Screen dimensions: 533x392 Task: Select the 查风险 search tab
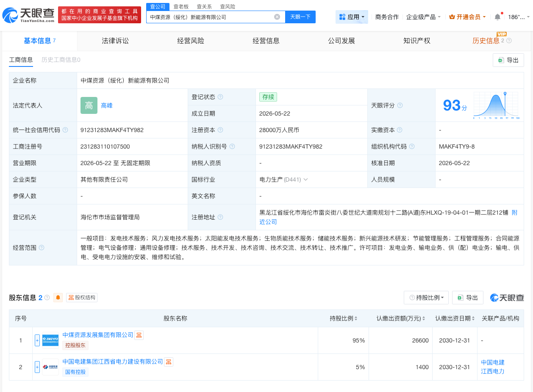228,7
